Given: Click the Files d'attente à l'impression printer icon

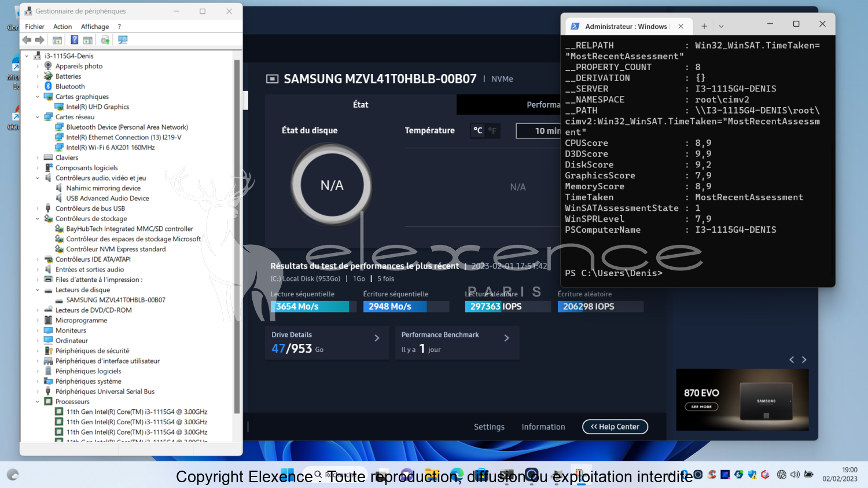Looking at the screenshot, I should 49,280.
